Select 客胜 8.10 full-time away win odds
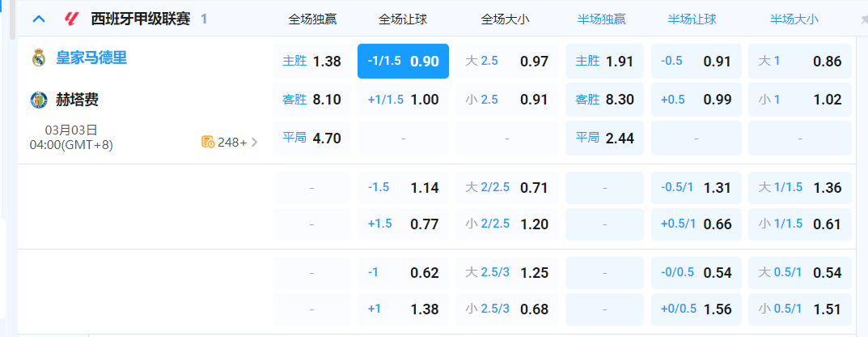 (x=311, y=100)
